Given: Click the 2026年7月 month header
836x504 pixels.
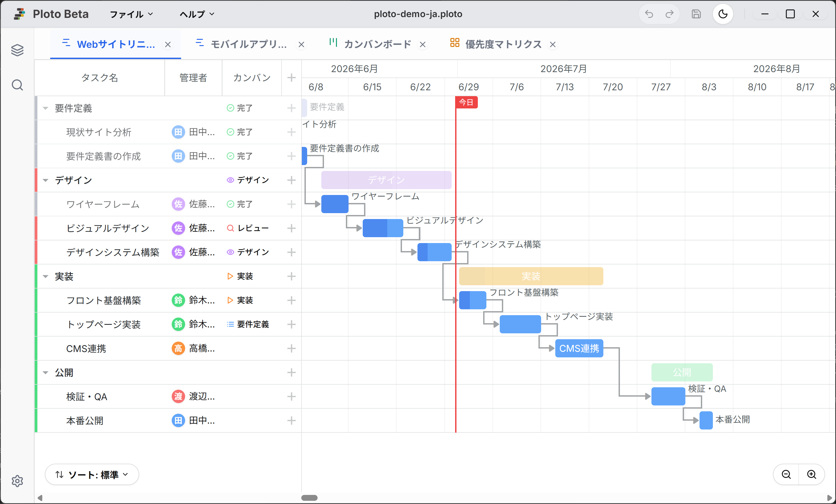Looking at the screenshot, I should (564, 69).
